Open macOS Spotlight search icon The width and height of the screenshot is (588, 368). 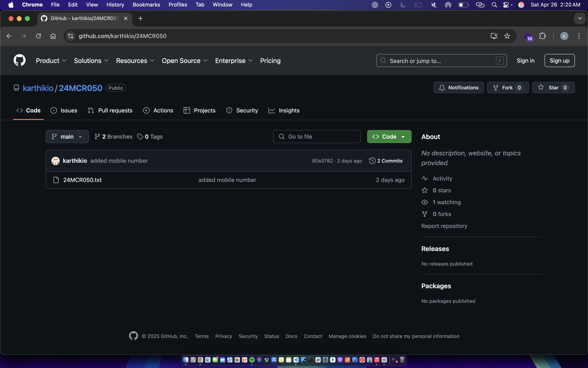tap(494, 5)
